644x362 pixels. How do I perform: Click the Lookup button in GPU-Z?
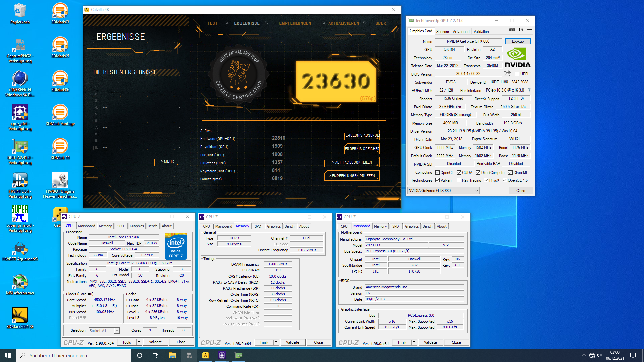tap(518, 41)
